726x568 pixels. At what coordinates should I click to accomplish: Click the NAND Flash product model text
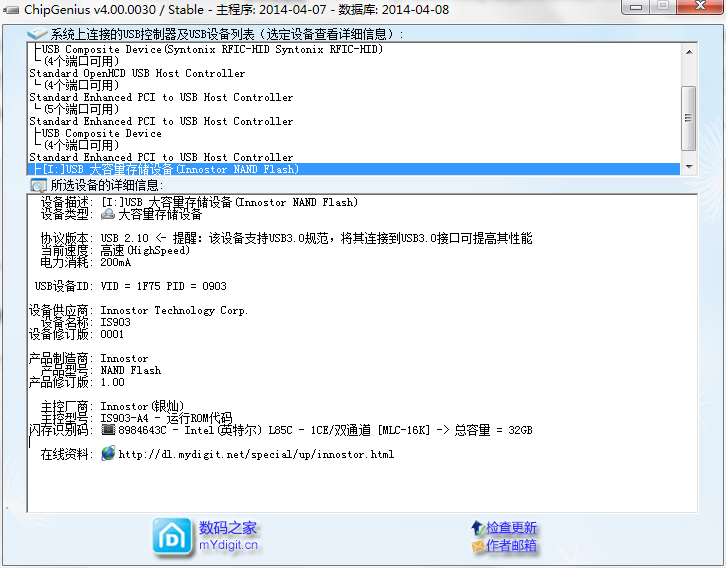coord(131,370)
